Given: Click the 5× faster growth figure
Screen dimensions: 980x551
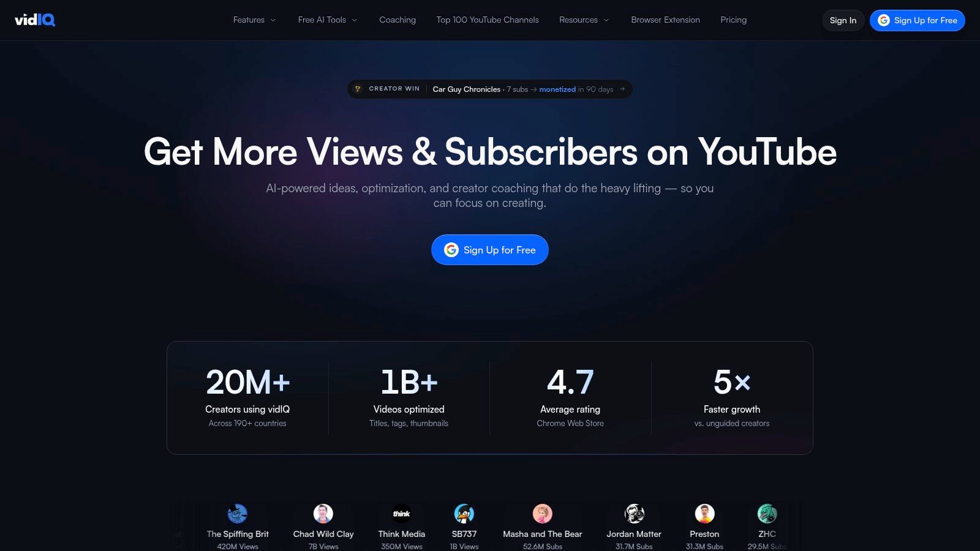Looking at the screenshot, I should [732, 383].
